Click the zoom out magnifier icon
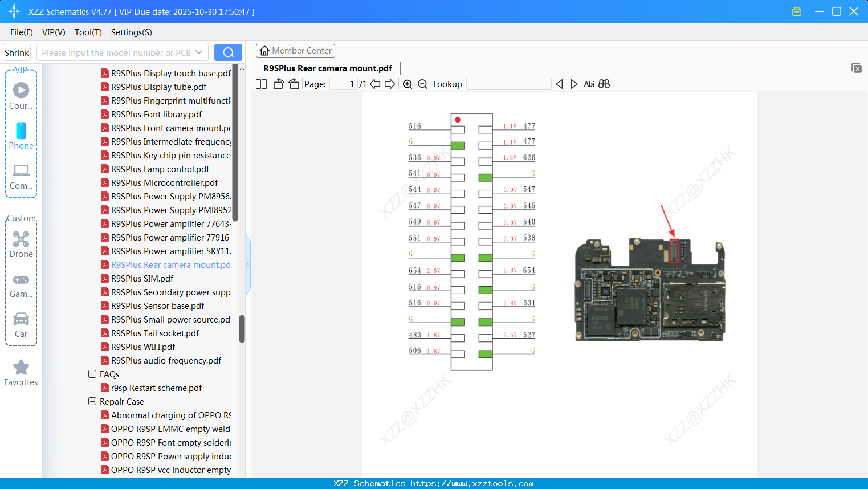 coord(422,84)
